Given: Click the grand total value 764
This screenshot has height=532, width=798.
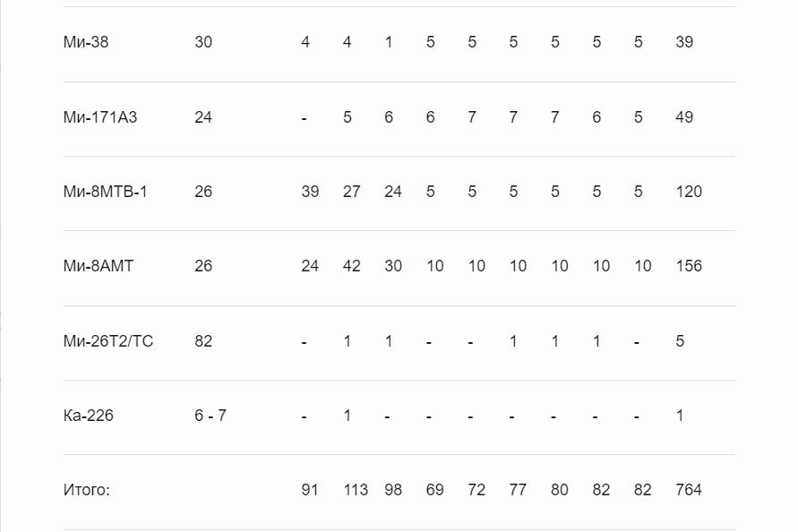Looking at the screenshot, I should (689, 490).
